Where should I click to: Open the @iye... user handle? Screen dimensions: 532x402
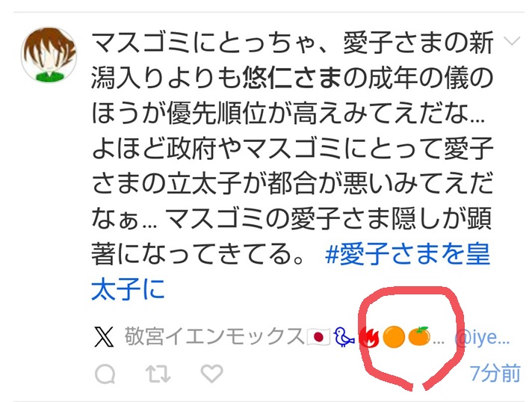coord(482,338)
